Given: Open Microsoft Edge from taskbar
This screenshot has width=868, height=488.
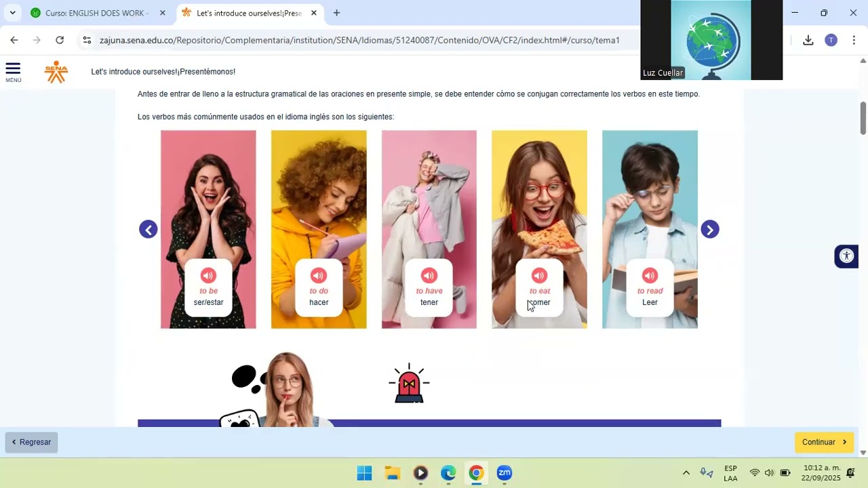Looking at the screenshot, I should (x=448, y=473).
